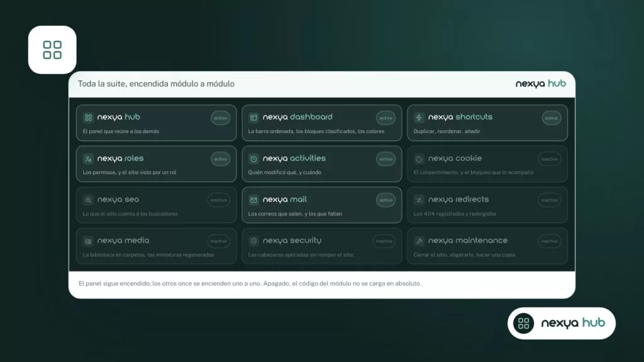Enable the inactivo nexya media module
Viewport: 644px width, 362px height.
point(218,241)
